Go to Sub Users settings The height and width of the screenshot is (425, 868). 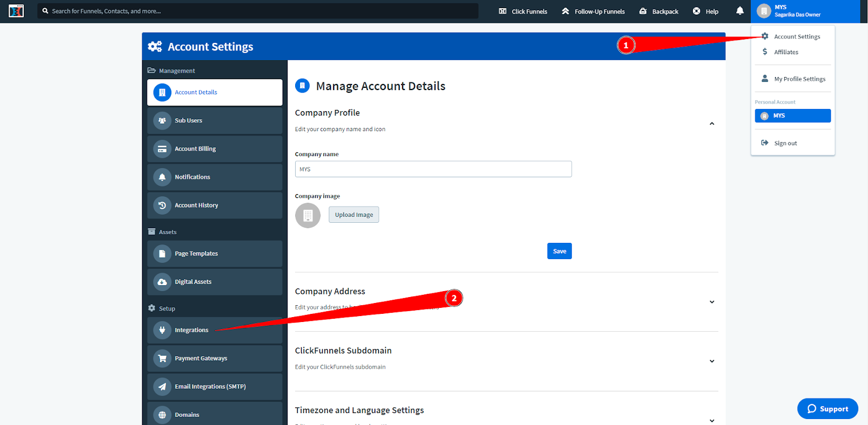click(215, 121)
